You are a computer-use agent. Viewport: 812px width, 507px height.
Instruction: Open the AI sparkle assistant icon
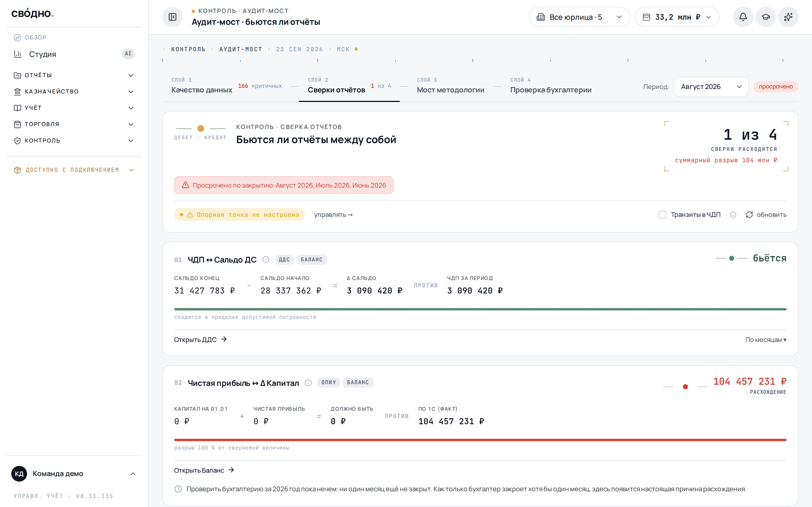coord(788,17)
